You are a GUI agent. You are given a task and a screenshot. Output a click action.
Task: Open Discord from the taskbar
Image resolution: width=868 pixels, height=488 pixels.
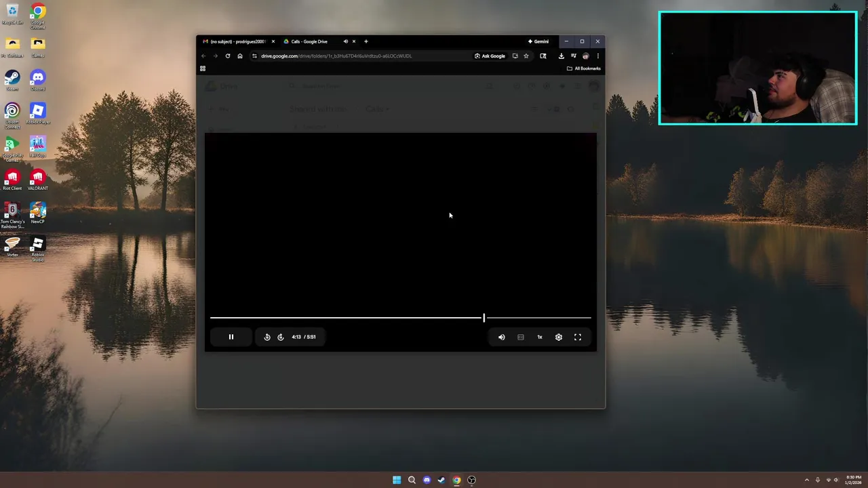point(427,480)
